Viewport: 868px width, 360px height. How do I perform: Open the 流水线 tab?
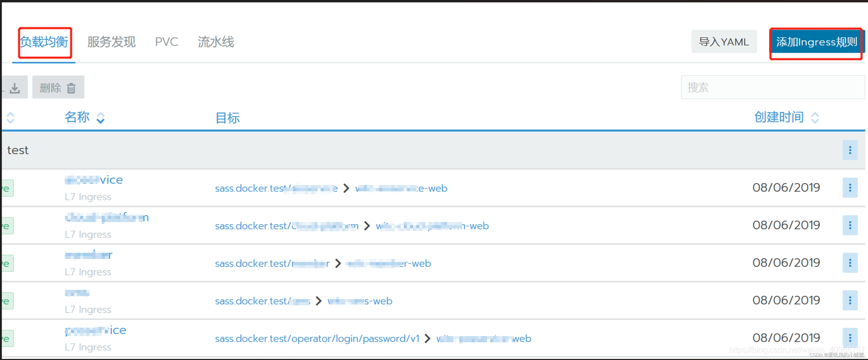click(216, 42)
